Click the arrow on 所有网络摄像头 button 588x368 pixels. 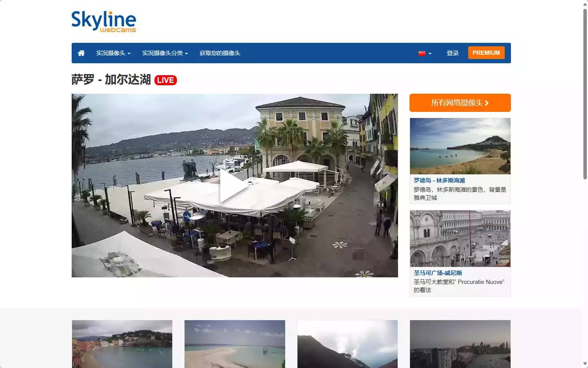488,103
